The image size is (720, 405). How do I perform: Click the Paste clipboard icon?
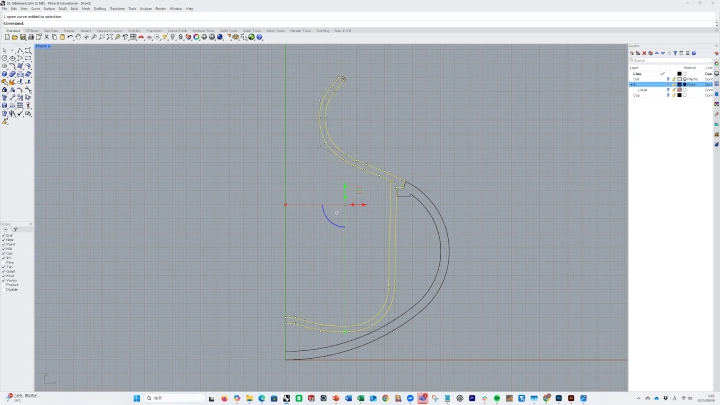click(x=62, y=37)
